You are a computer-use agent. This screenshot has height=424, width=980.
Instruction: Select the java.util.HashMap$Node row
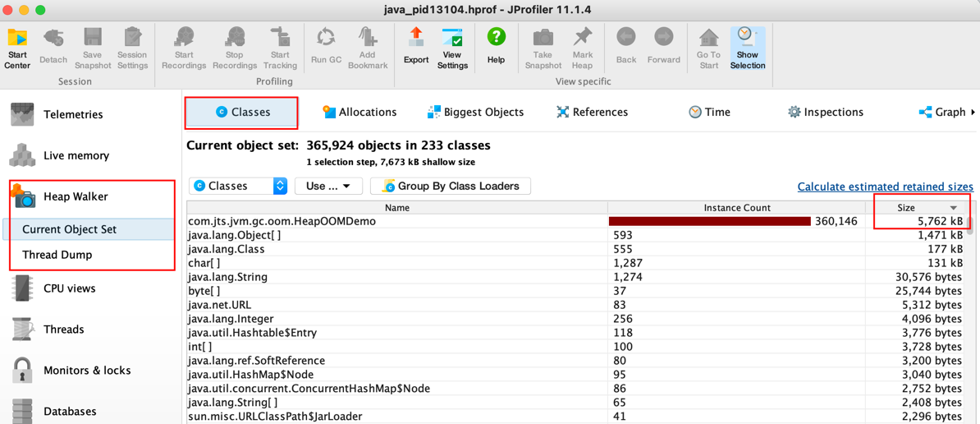point(576,375)
